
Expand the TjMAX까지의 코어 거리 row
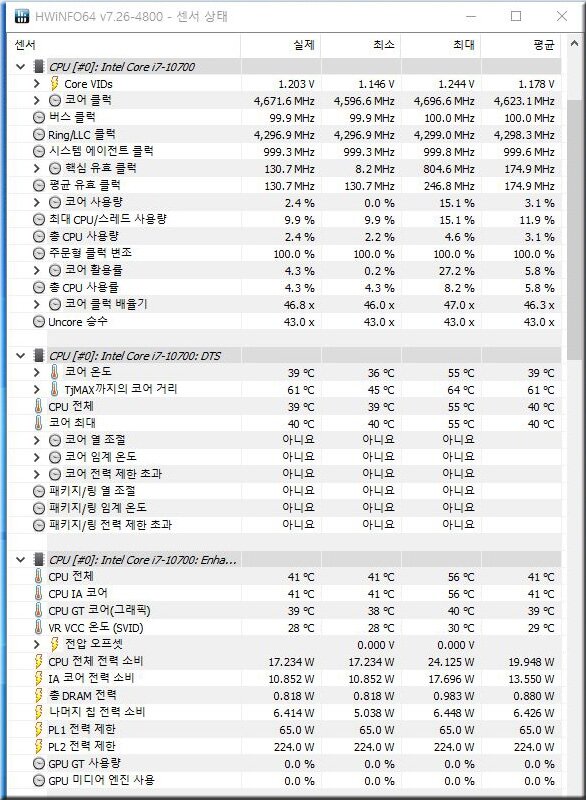pyautogui.click(x=36, y=389)
